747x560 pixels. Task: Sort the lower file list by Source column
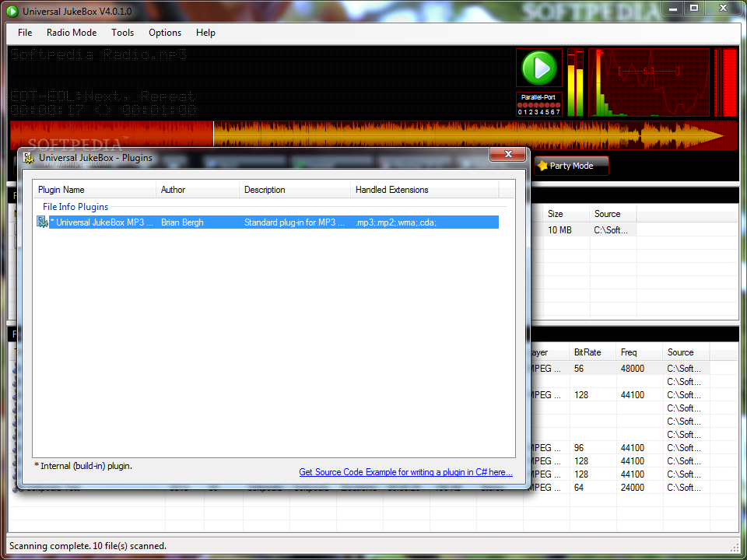pyautogui.click(x=686, y=352)
